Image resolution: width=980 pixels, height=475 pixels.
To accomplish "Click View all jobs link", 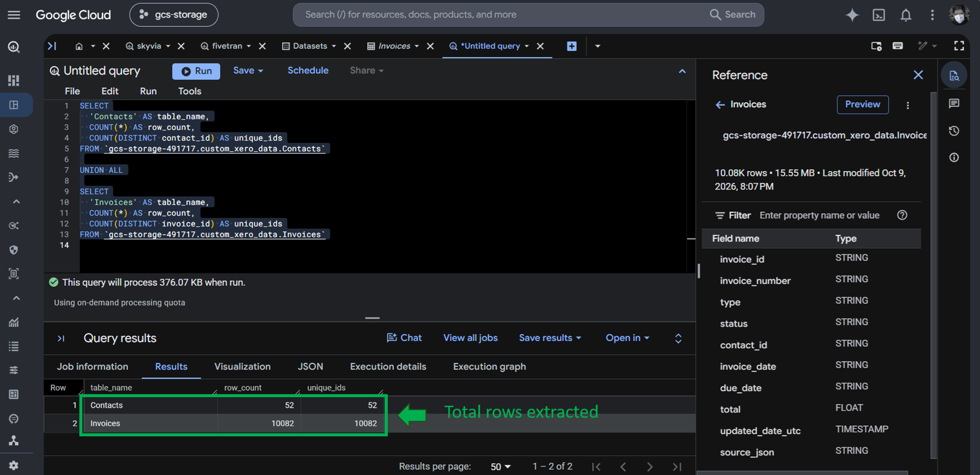I will 470,338.
